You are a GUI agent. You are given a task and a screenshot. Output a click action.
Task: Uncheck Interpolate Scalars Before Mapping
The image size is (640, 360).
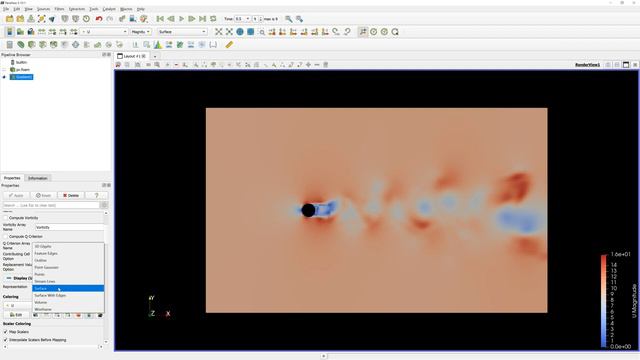click(x=6, y=340)
